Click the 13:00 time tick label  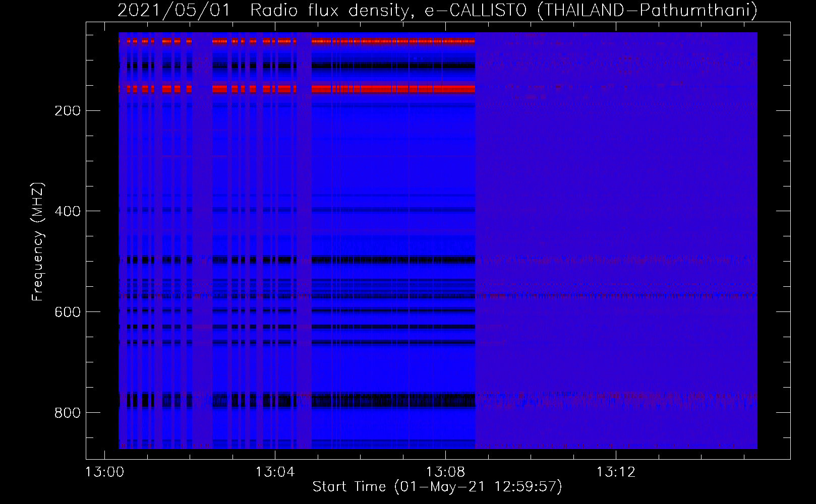click(x=104, y=472)
